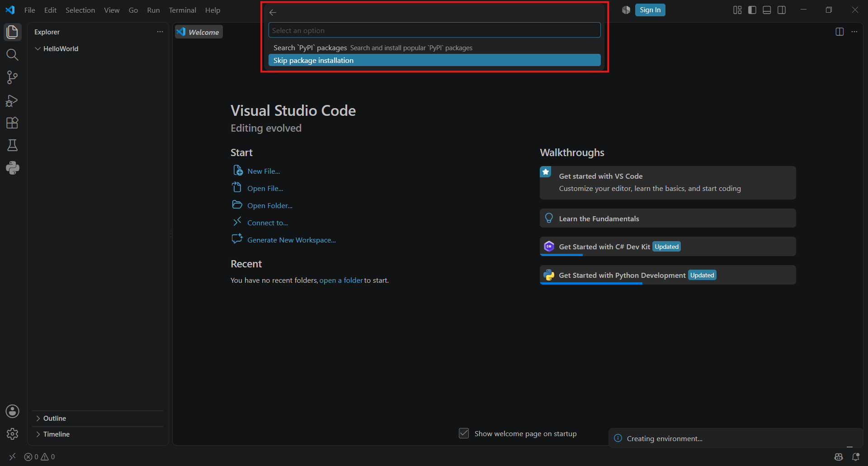Choose Search PyPI packages option
868x466 pixels.
434,48
